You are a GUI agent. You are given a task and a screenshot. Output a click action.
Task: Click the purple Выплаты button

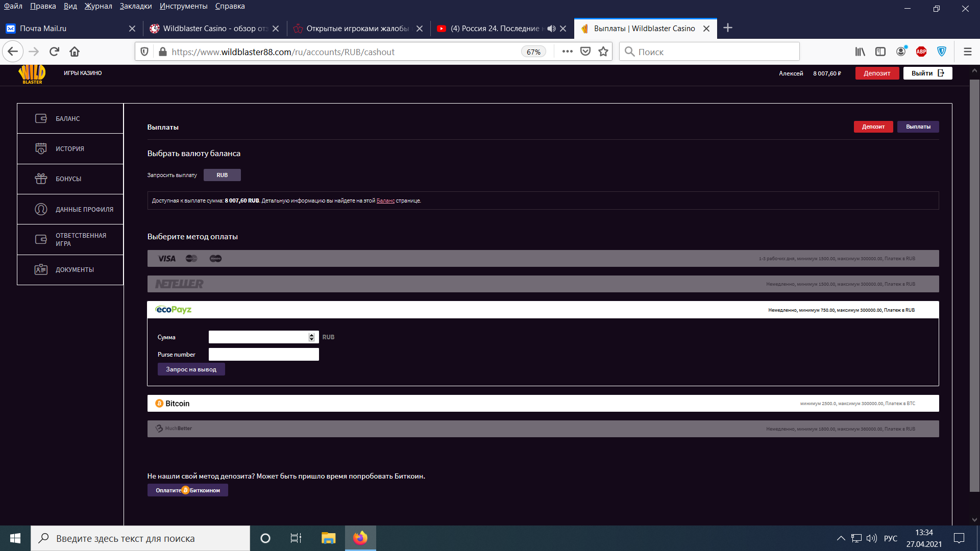point(918,127)
